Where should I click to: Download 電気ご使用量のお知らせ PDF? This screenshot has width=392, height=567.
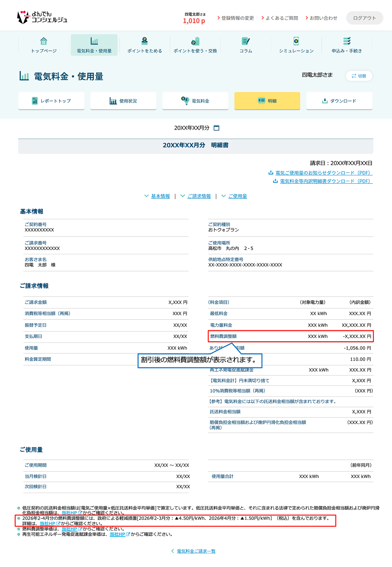[323, 173]
